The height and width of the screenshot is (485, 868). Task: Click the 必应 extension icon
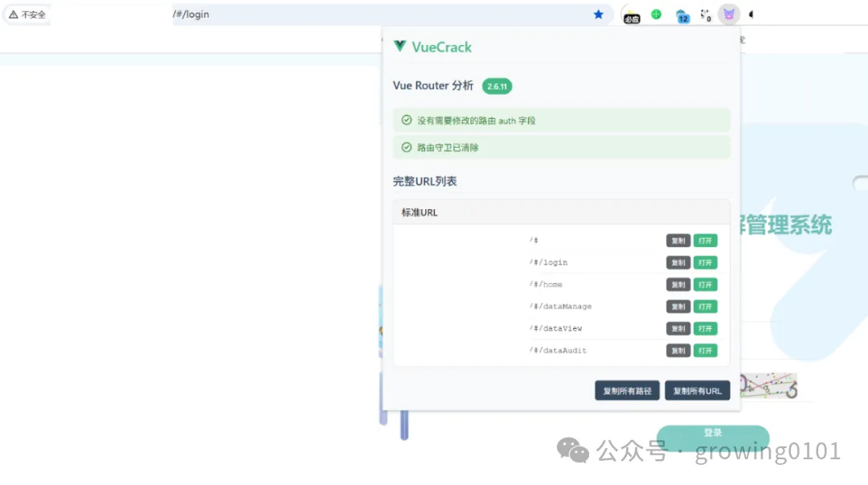pos(630,14)
